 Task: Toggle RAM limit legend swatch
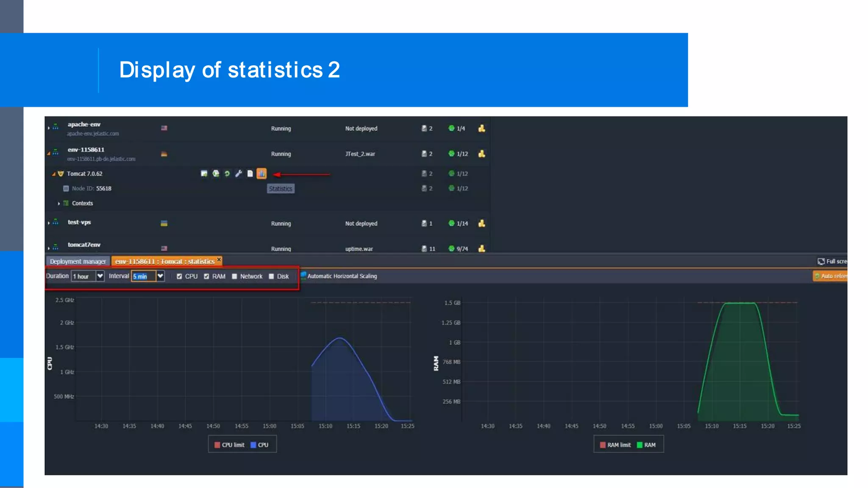[603, 445]
